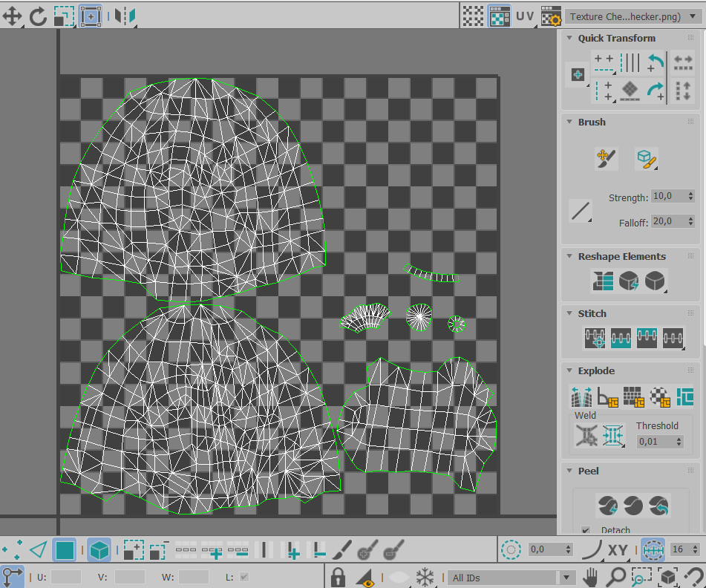
Task: Select Polygon sub-object mode
Action: (x=65, y=551)
